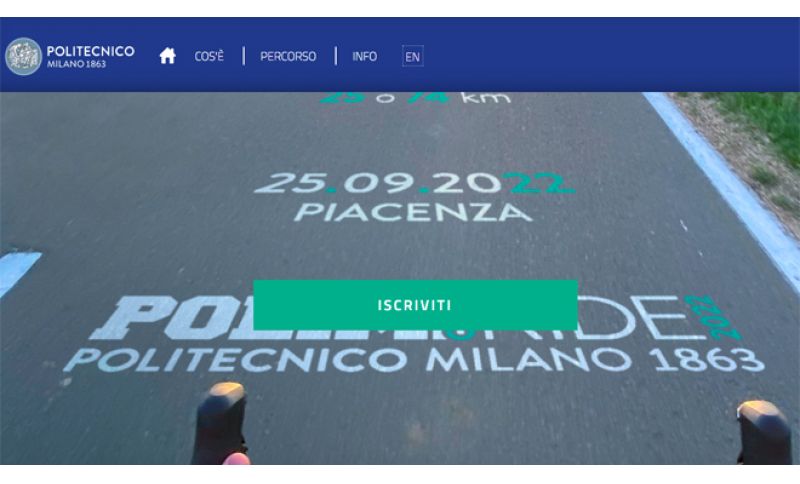This screenshot has height=484, width=800.
Task: Click the vertical 2022 text beside RIDE
Action: point(713,317)
